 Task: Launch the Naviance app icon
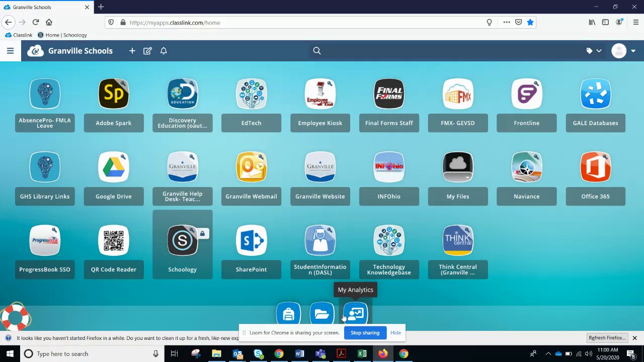[x=527, y=167]
